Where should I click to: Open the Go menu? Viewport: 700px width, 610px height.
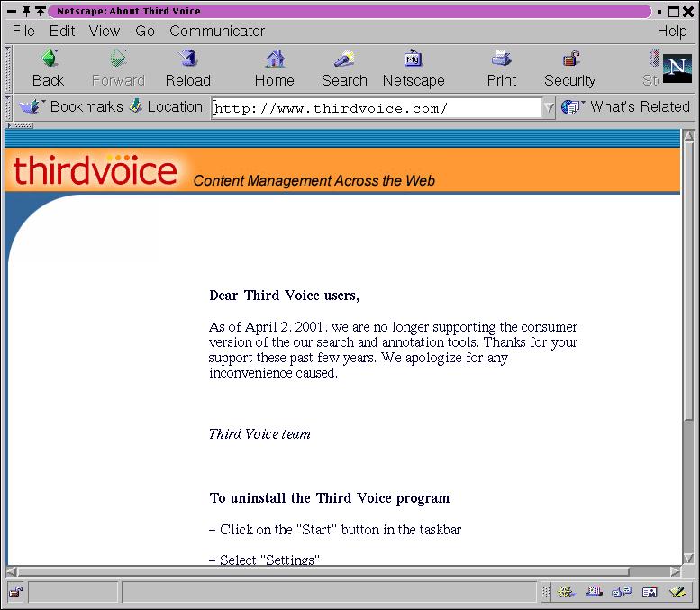tap(145, 31)
